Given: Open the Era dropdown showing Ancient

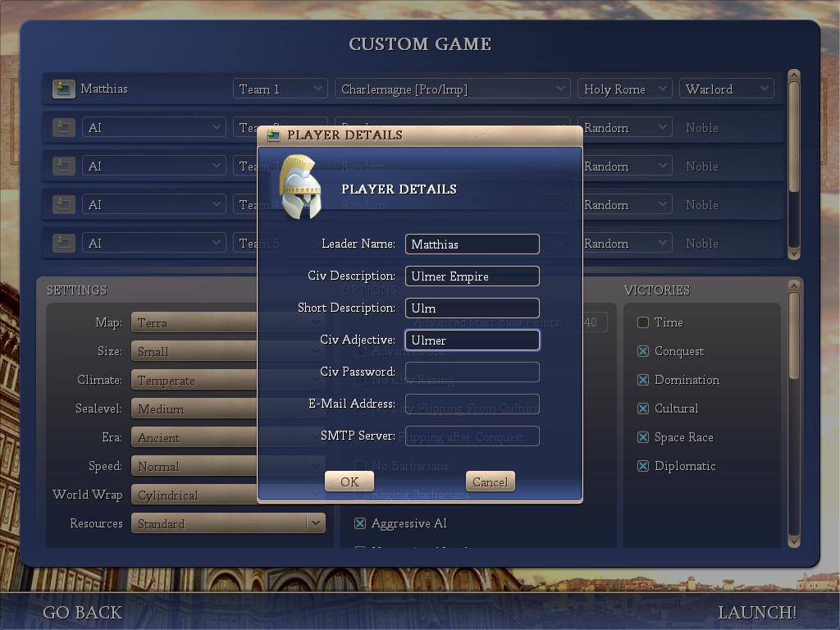Looking at the screenshot, I should pyautogui.click(x=194, y=438).
